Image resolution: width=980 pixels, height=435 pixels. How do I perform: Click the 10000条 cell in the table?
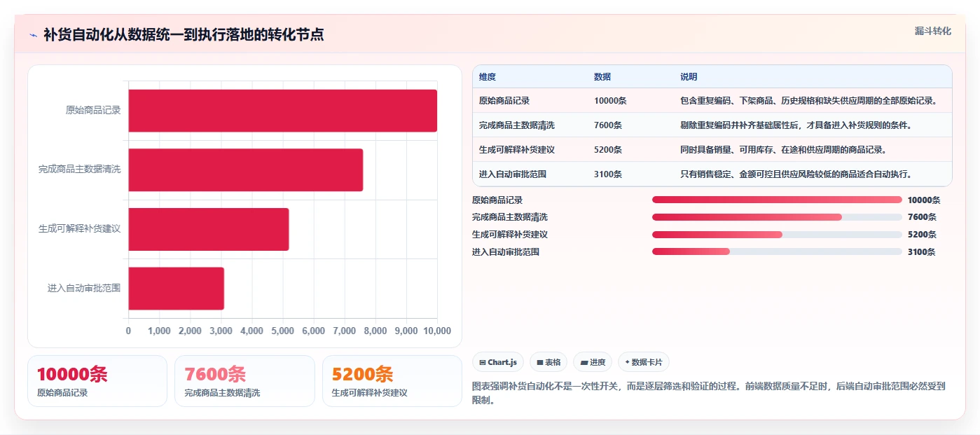point(610,100)
